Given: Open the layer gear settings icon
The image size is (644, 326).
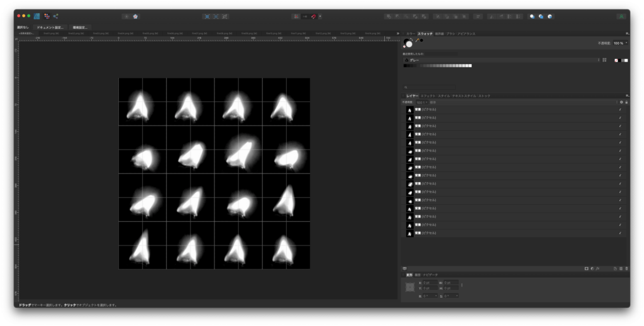Looking at the screenshot, I should [621, 102].
